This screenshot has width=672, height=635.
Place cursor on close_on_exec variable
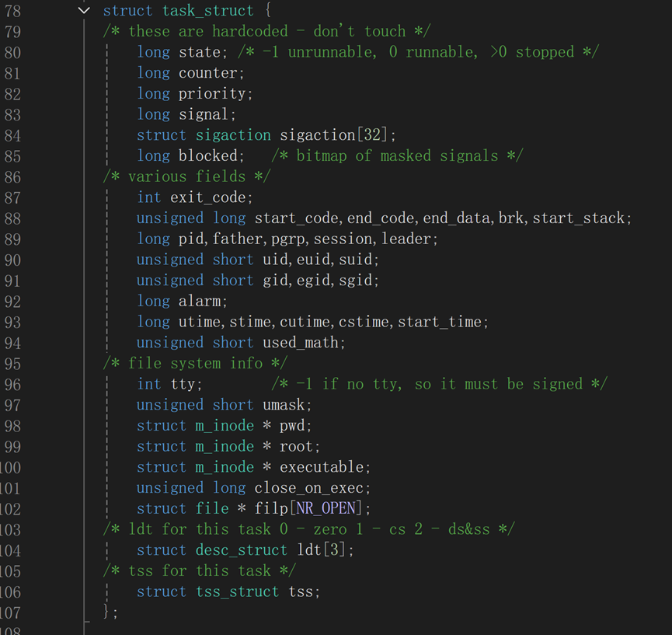point(308,488)
